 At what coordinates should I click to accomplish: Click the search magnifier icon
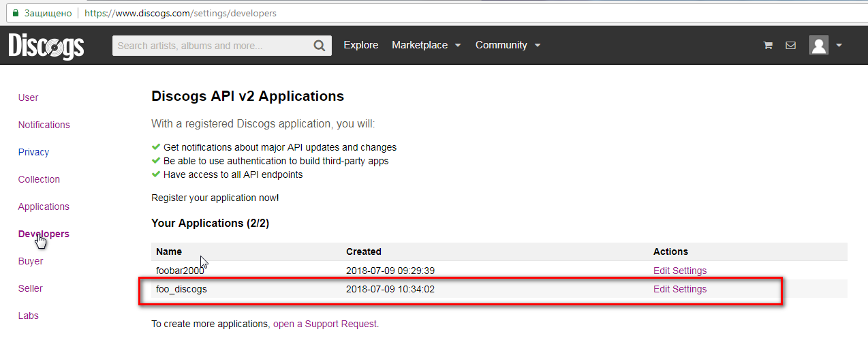[319, 46]
